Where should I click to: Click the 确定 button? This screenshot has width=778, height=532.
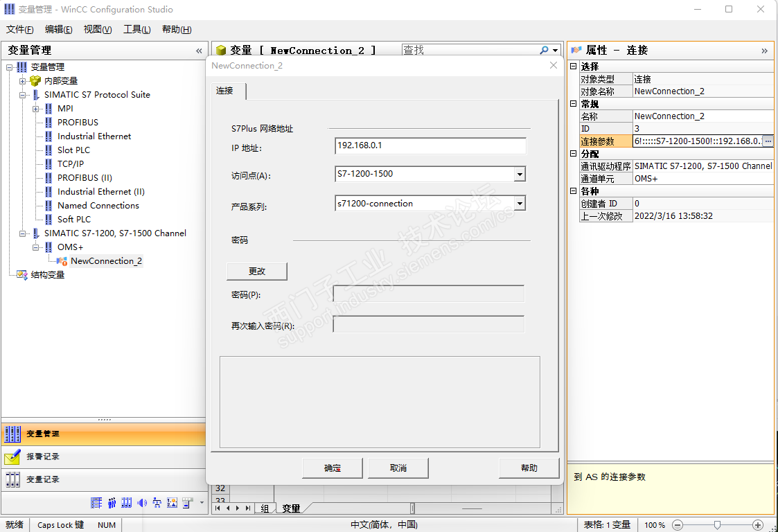tap(333, 468)
